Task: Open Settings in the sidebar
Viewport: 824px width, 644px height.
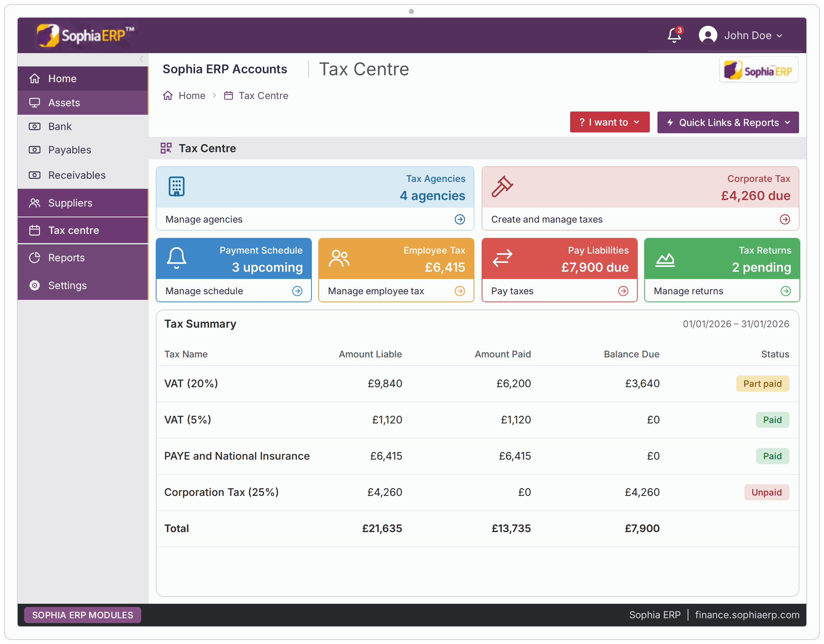Action: (x=83, y=285)
